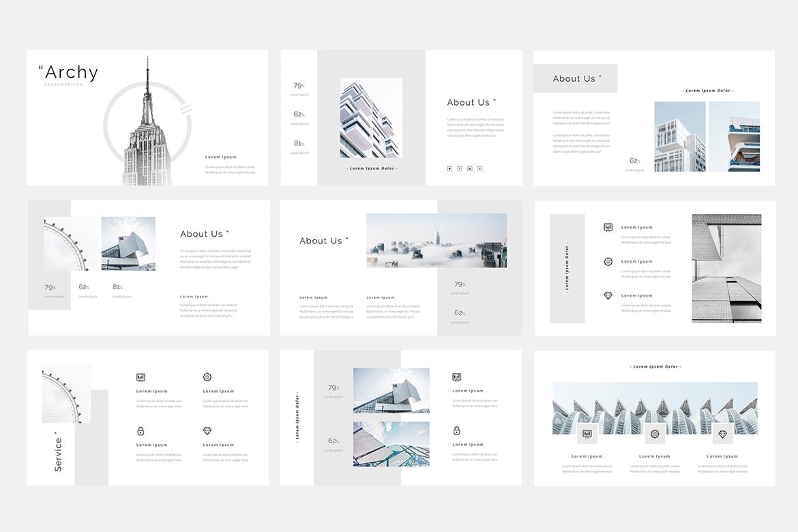Click the "79%" figure beside the upper angular building photo
Image resolution: width=798 pixels, height=532 pixels.
click(334, 388)
